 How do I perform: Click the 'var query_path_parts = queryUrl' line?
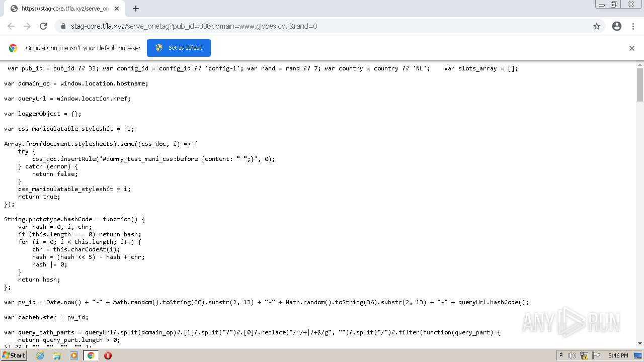[x=252, y=332]
